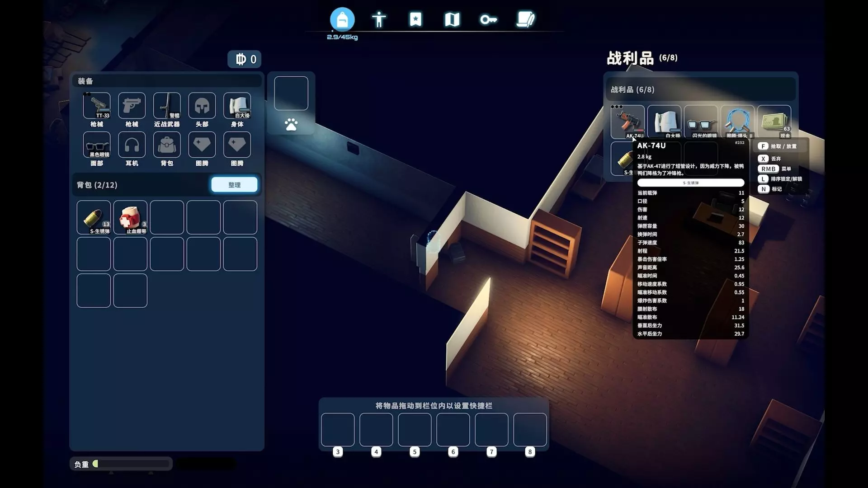
Task: Select the 黑色眼镜 face slot
Action: 97,145
